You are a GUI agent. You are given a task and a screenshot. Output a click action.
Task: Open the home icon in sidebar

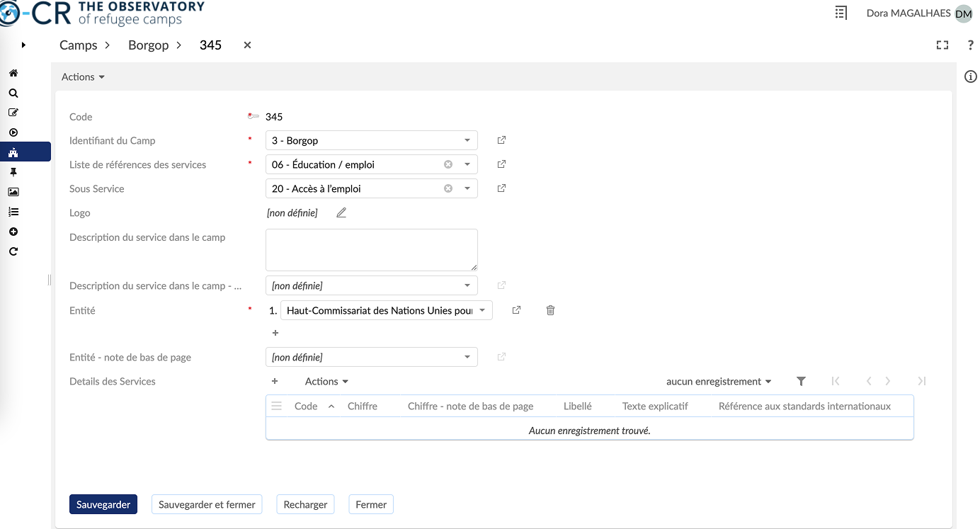pos(13,73)
